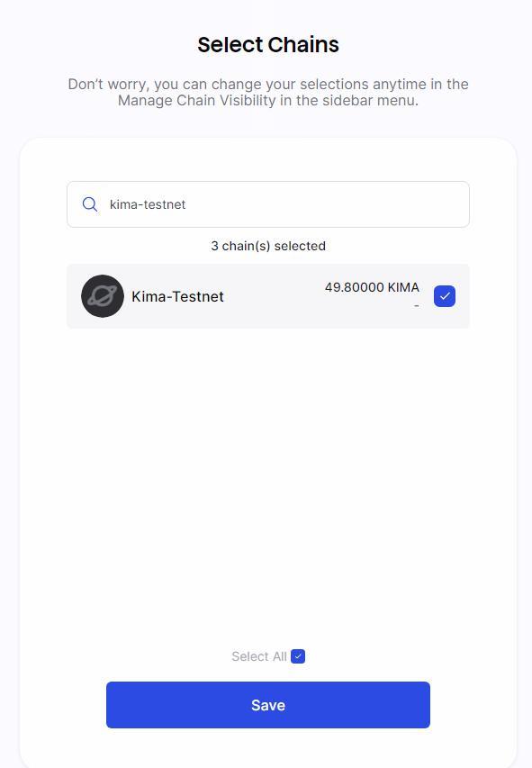Click the Select Chains heading
The width and height of the screenshot is (532, 768).
(x=268, y=45)
